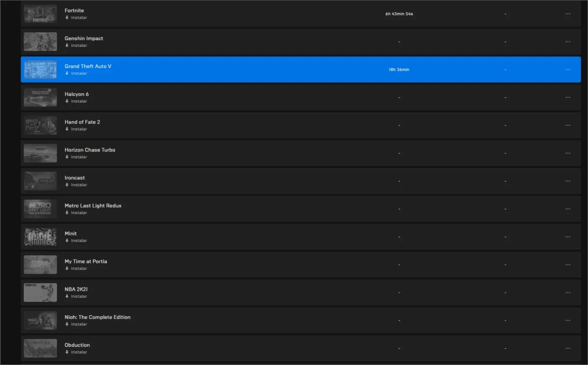
Task: Select the Halcyon 6 cover thumbnail
Action: pos(40,97)
